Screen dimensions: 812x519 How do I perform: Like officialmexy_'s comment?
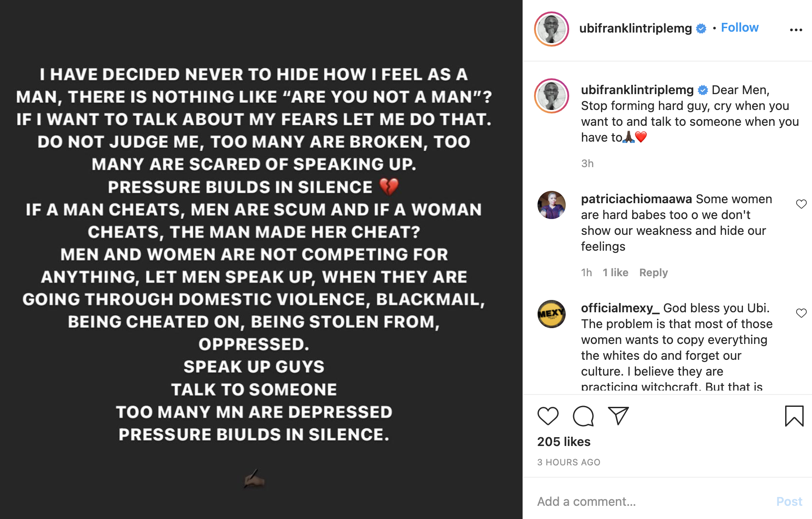pos(801,313)
